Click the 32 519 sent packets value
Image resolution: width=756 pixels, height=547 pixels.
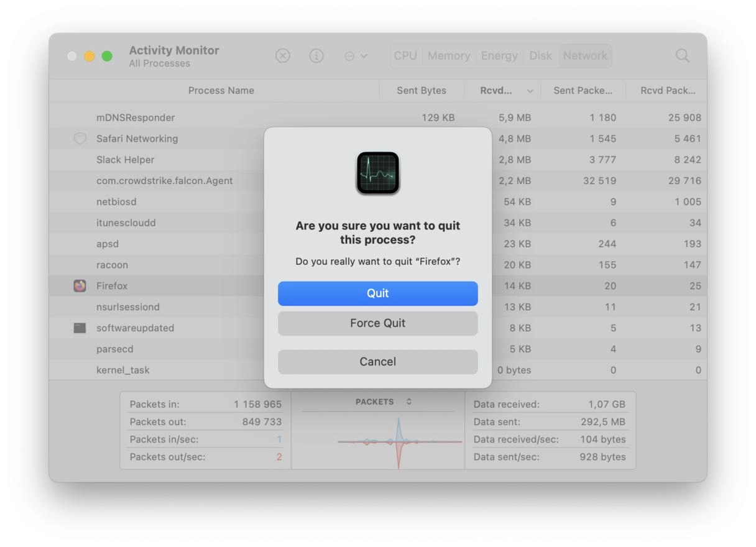tap(600, 181)
